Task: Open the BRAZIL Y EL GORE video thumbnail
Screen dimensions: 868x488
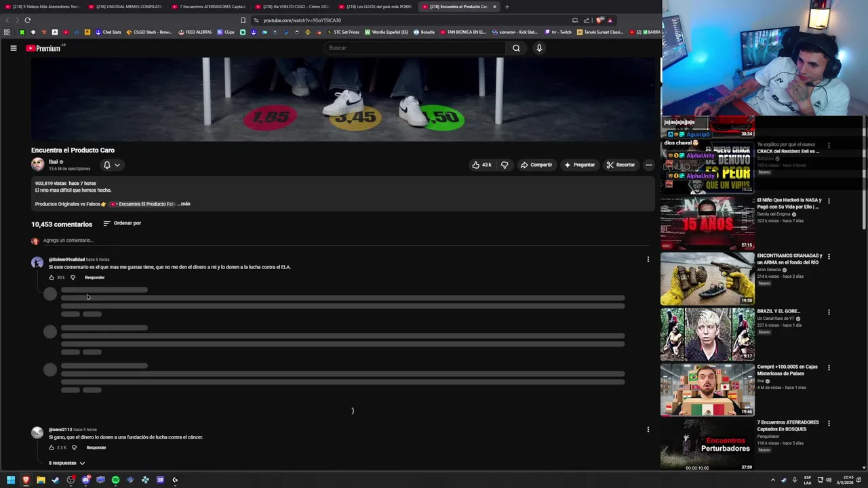Action: [x=707, y=334]
